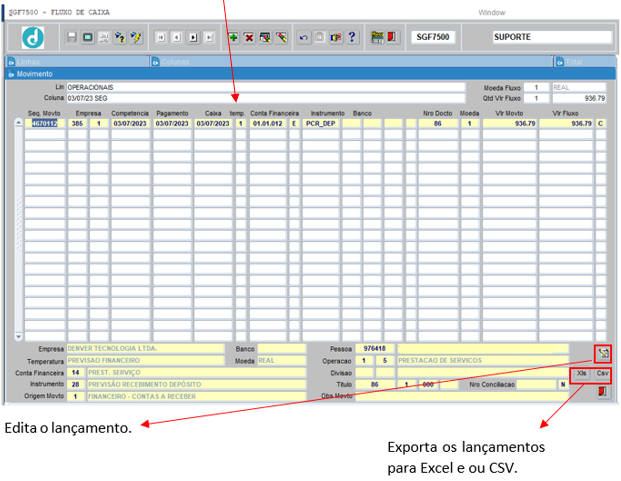This screenshot has height=481, width=621.
Task: Click the menu screen icon beside exit door
Action: pyautogui.click(x=377, y=37)
